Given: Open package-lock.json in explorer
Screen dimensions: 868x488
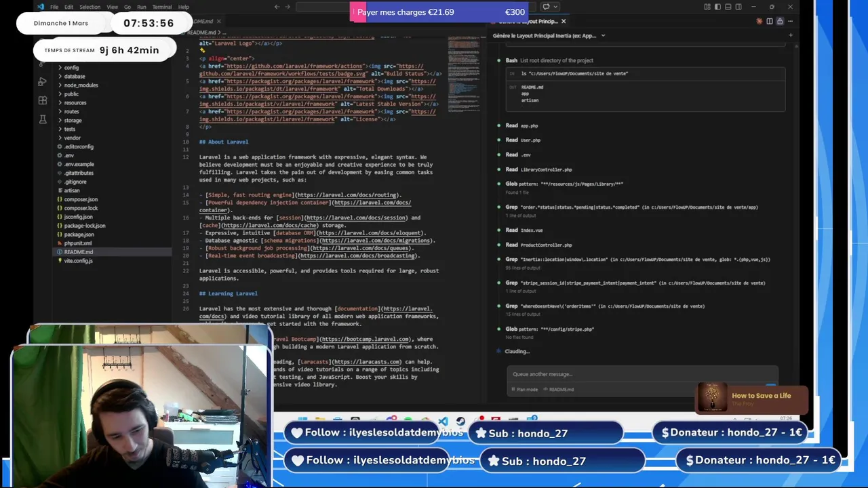Looking at the screenshot, I should [x=85, y=226].
